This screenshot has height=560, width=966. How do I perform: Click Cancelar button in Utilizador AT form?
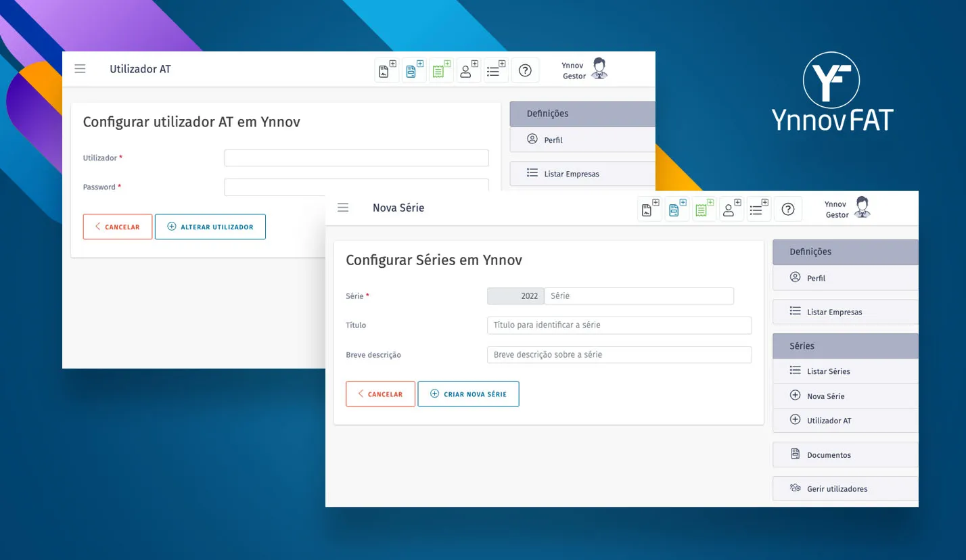coord(118,227)
